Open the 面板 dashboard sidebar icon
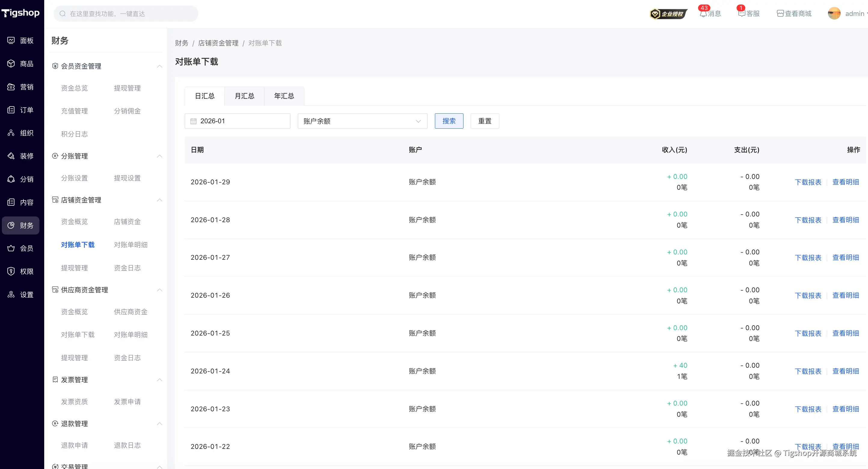 11,40
